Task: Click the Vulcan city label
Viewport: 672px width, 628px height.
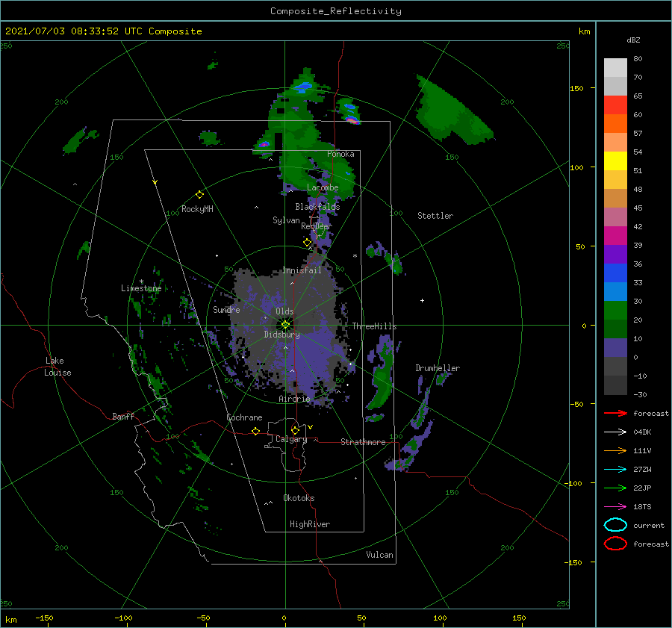Action: (x=380, y=555)
